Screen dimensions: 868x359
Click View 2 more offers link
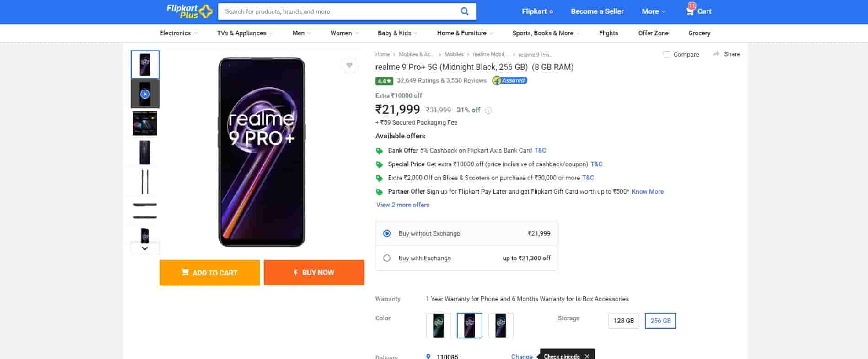click(402, 205)
